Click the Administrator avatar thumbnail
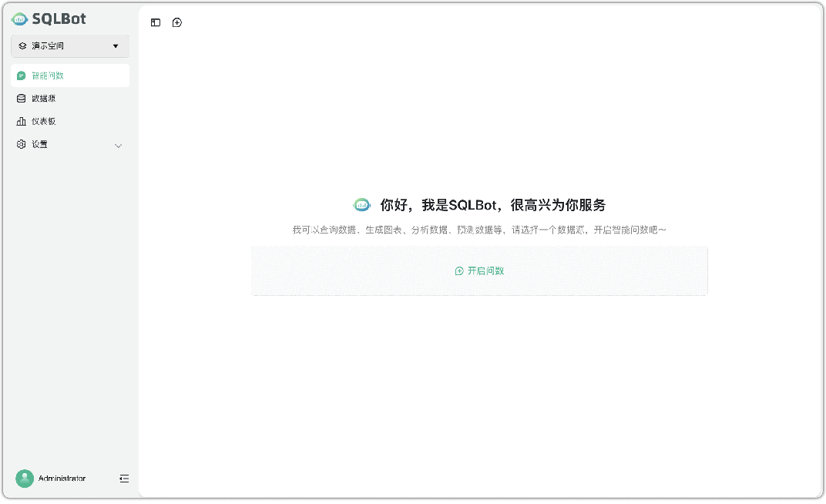 [24, 479]
